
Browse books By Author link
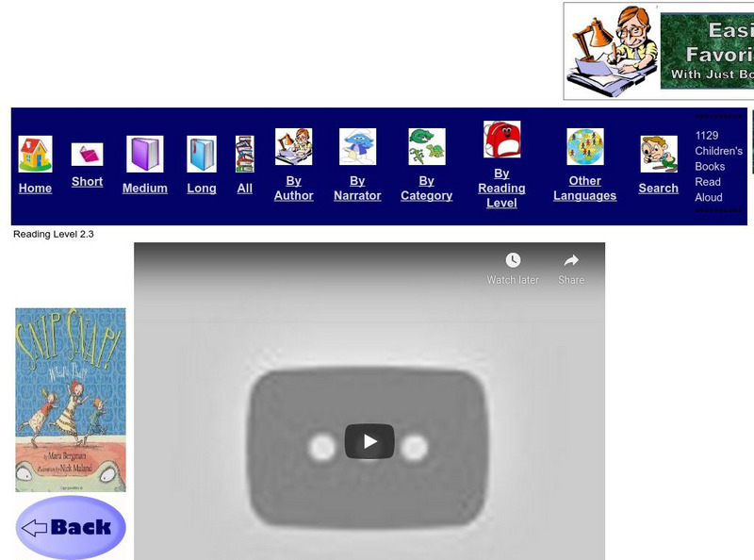point(293,189)
